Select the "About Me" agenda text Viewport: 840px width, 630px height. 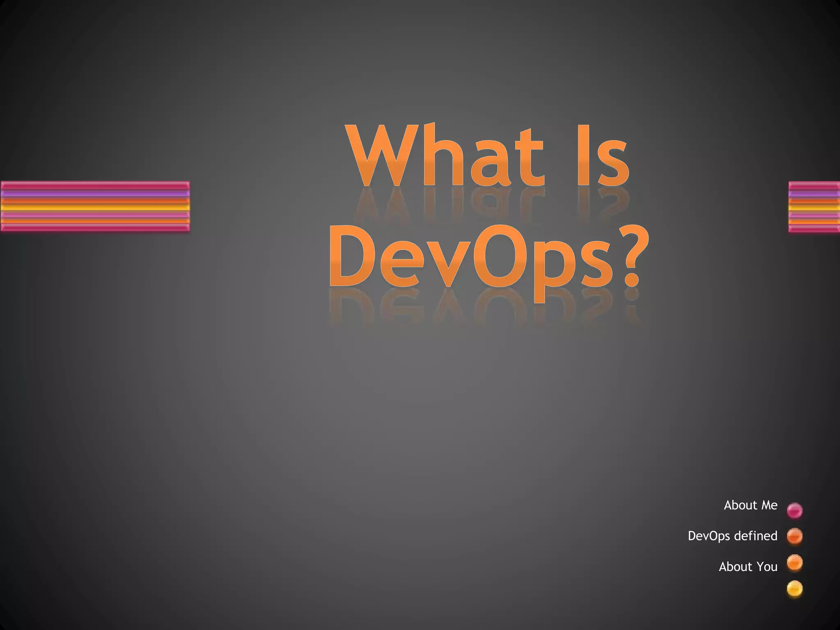pyautogui.click(x=750, y=505)
